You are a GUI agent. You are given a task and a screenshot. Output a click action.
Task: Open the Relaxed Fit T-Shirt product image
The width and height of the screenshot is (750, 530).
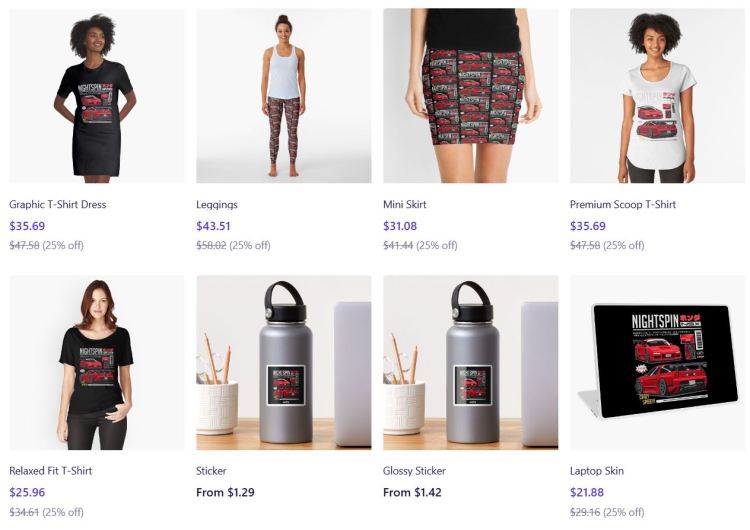tap(97, 363)
